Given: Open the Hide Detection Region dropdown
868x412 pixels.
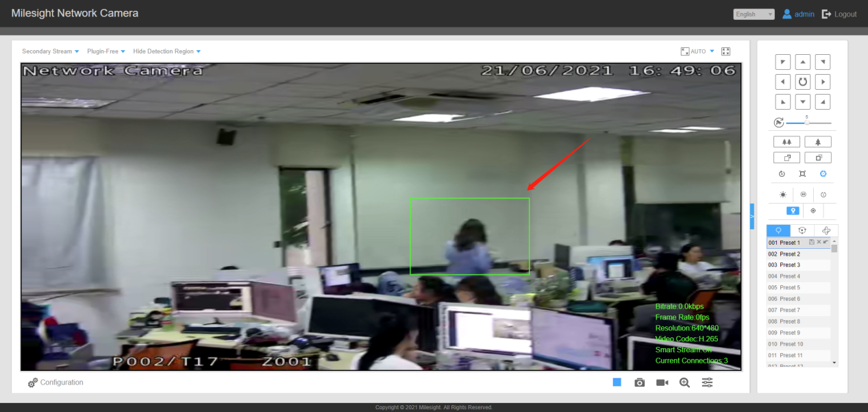Looking at the screenshot, I should [167, 51].
